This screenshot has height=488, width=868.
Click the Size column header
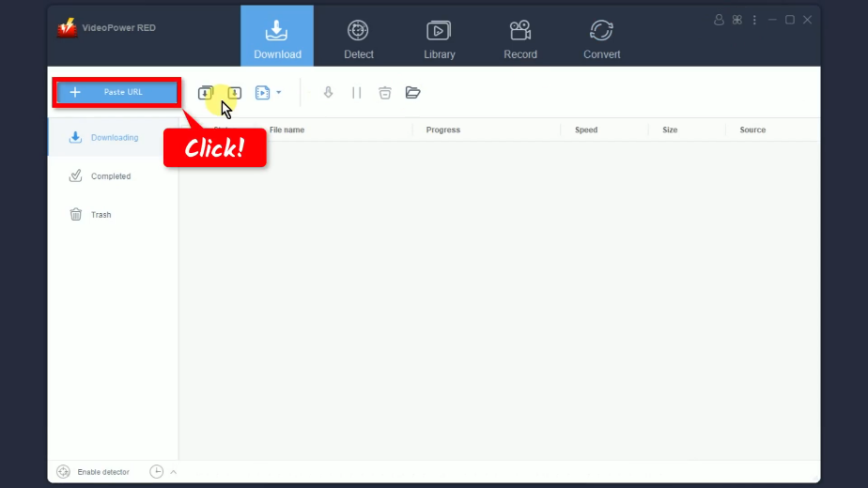coord(670,130)
